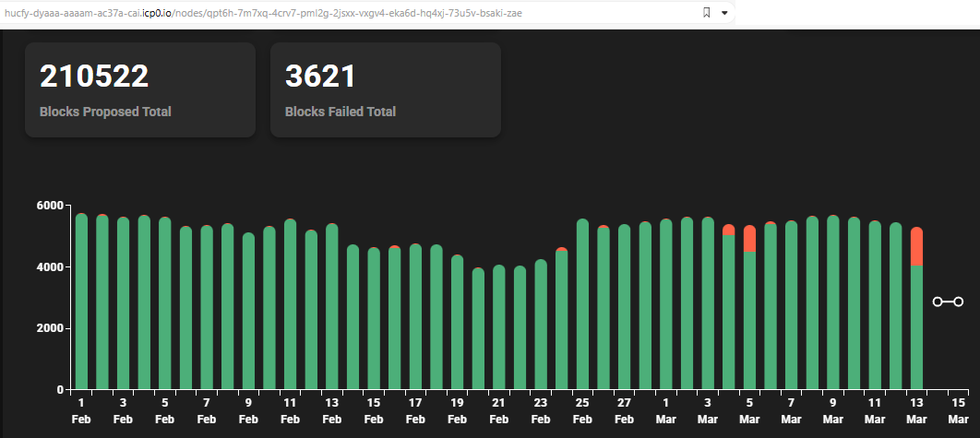Image resolution: width=980 pixels, height=438 pixels.
Task: Click the 210522 value
Action: pos(94,77)
